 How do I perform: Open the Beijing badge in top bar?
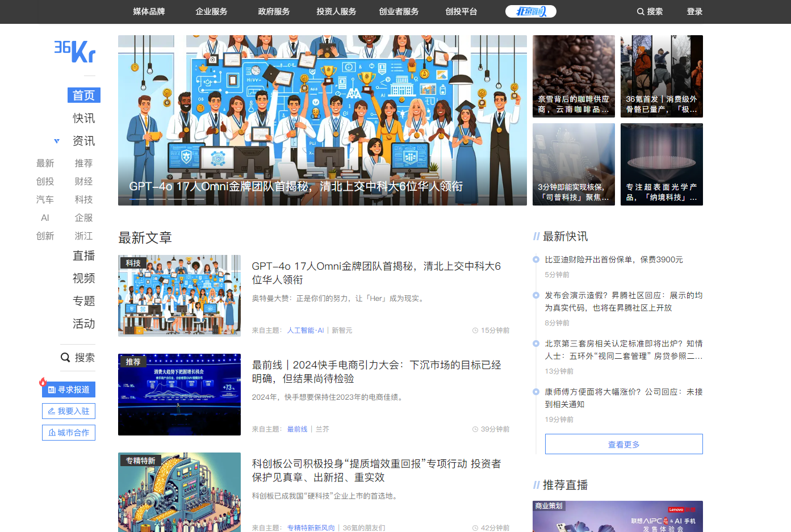(531, 11)
